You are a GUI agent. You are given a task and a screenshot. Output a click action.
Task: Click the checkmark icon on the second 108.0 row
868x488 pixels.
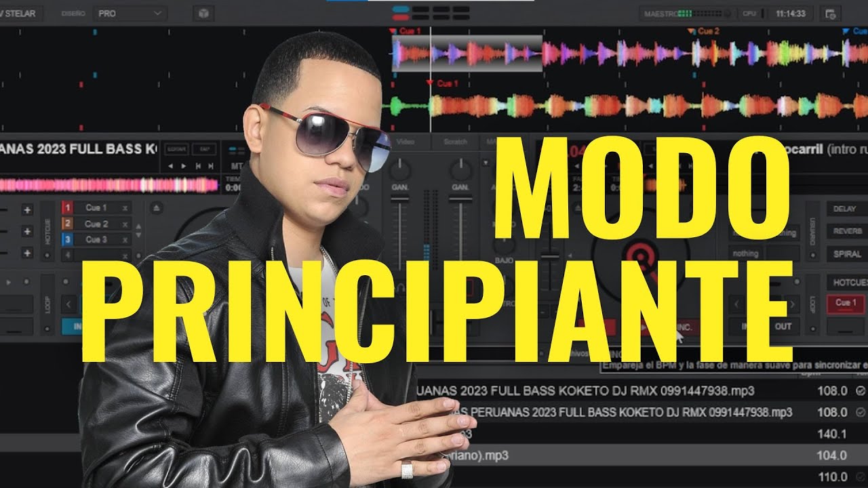[x=861, y=412]
